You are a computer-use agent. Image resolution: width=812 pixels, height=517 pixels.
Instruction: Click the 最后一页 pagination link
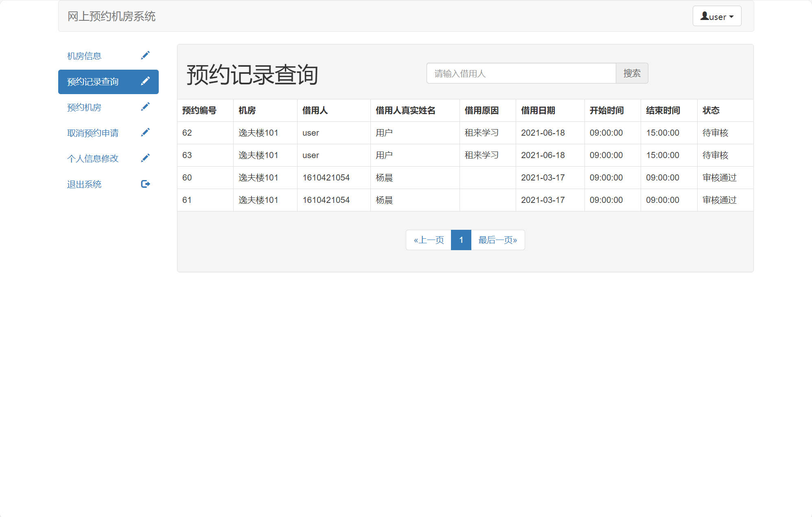[497, 240]
